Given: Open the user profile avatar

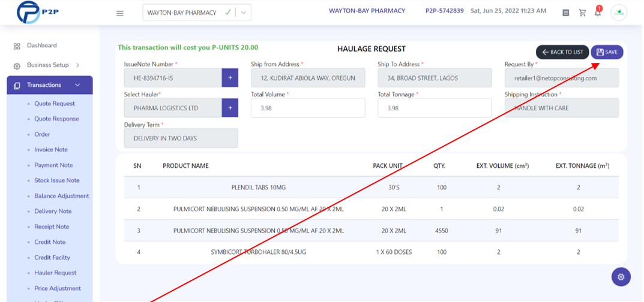Looking at the screenshot, I should tap(619, 13).
